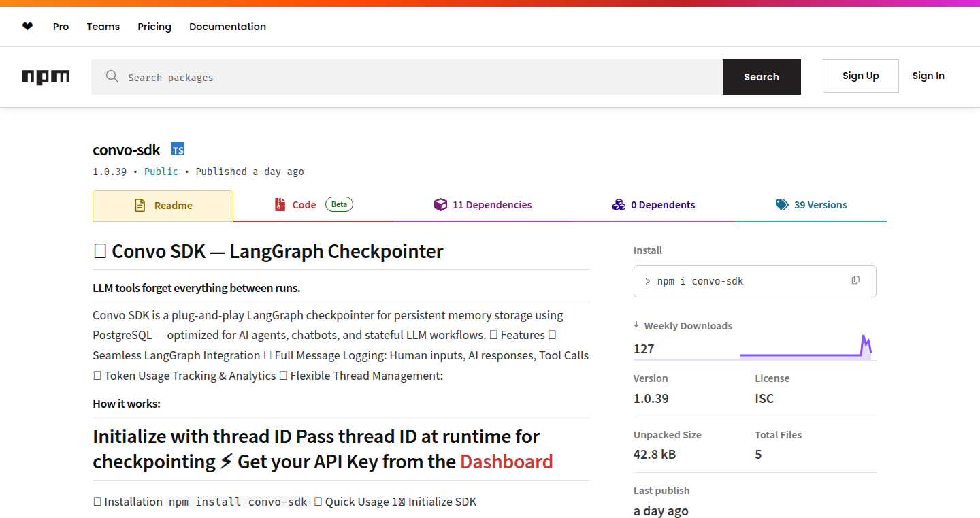
Task: Switch to the Code tab
Action: coord(313,205)
